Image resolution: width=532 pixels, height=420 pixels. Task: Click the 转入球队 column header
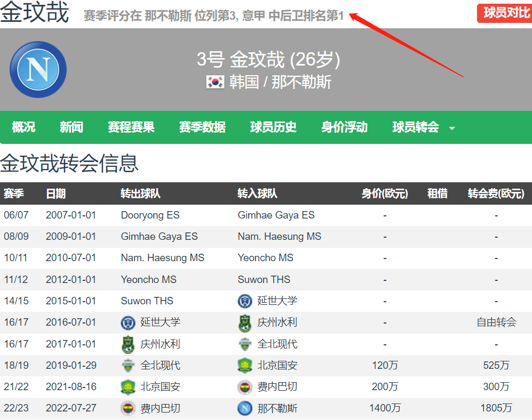point(258,193)
